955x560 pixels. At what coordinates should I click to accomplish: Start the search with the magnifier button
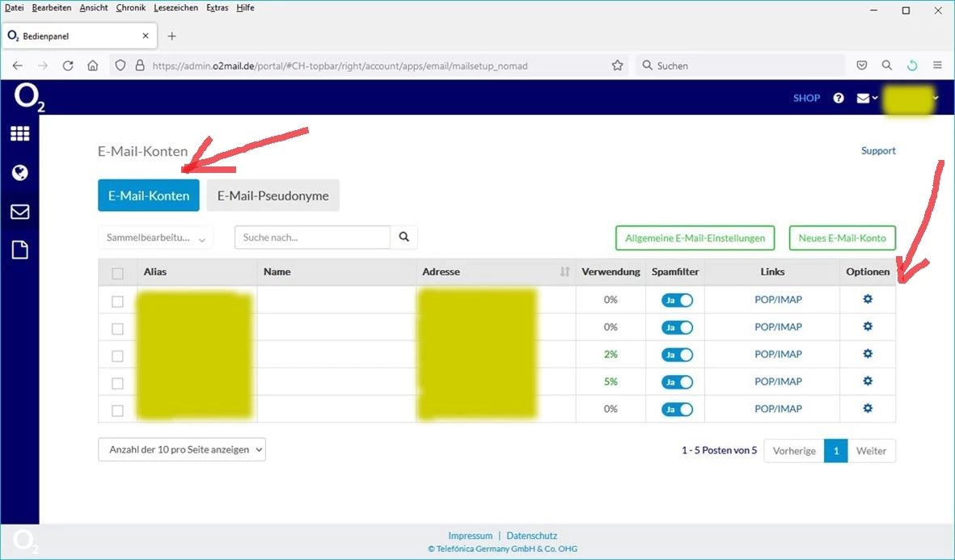(x=404, y=238)
